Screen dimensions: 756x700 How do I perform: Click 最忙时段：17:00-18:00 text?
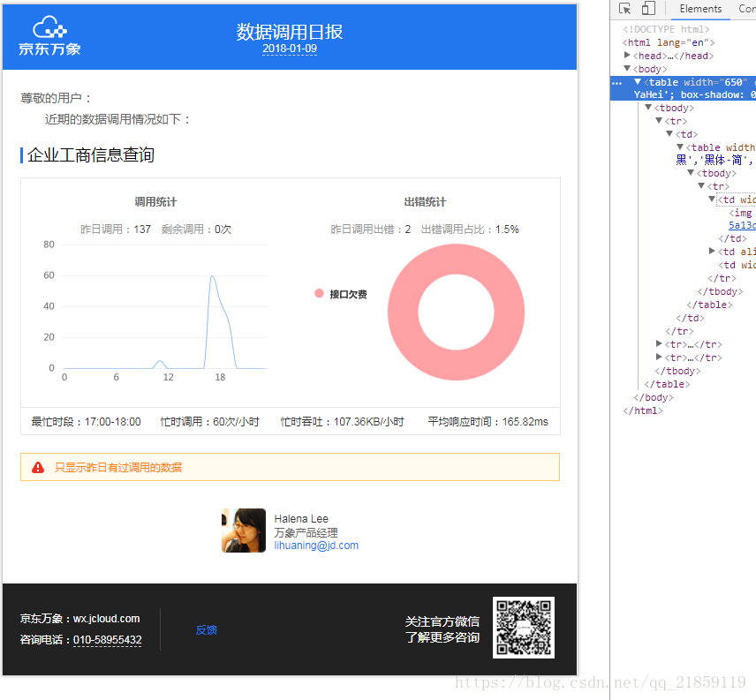87,422
